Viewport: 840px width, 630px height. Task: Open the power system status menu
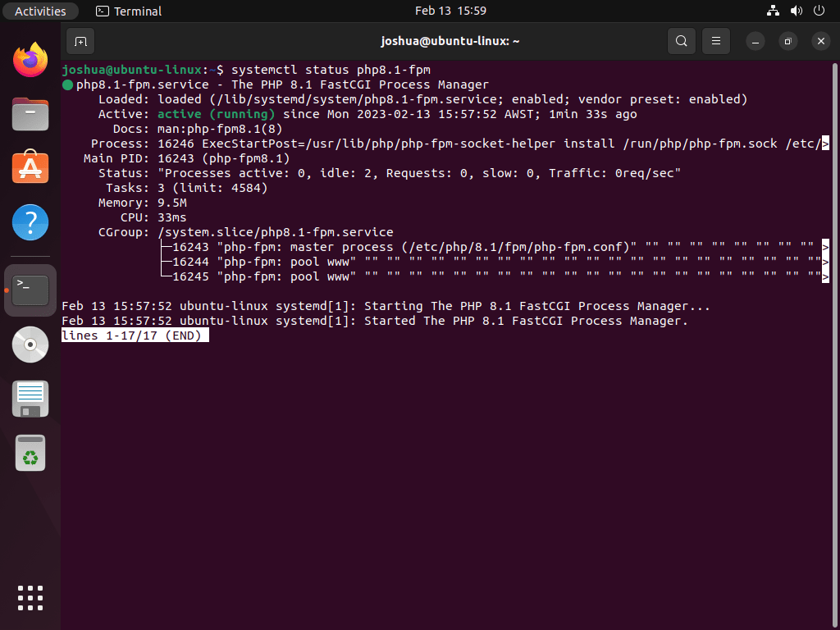(818, 11)
